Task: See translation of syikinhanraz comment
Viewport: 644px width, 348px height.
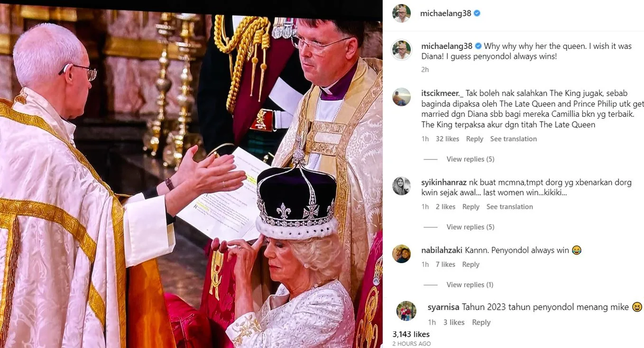Action: tap(510, 207)
